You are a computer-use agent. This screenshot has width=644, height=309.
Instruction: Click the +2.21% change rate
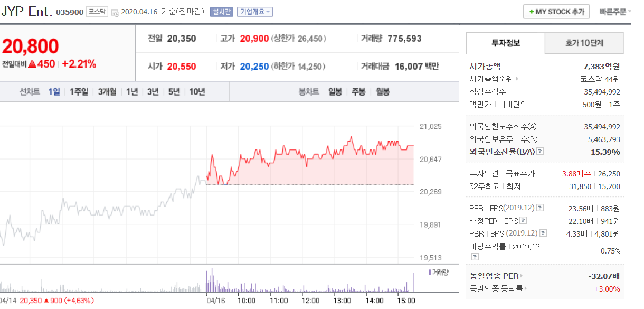(79, 64)
